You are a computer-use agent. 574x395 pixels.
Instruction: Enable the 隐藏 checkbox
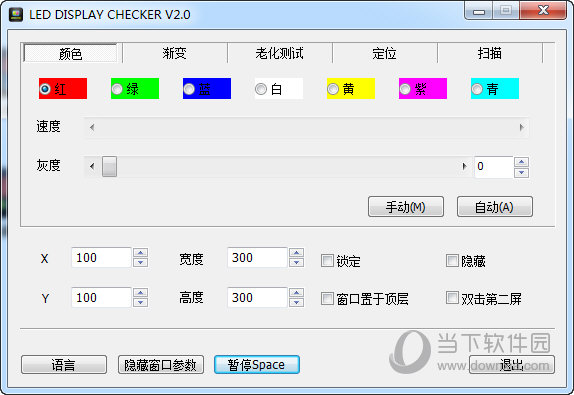click(x=452, y=261)
